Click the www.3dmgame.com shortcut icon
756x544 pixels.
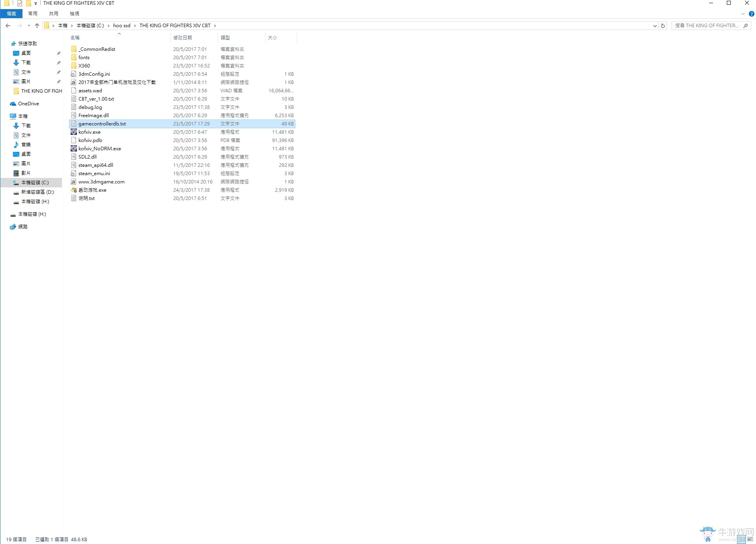pyautogui.click(x=74, y=182)
